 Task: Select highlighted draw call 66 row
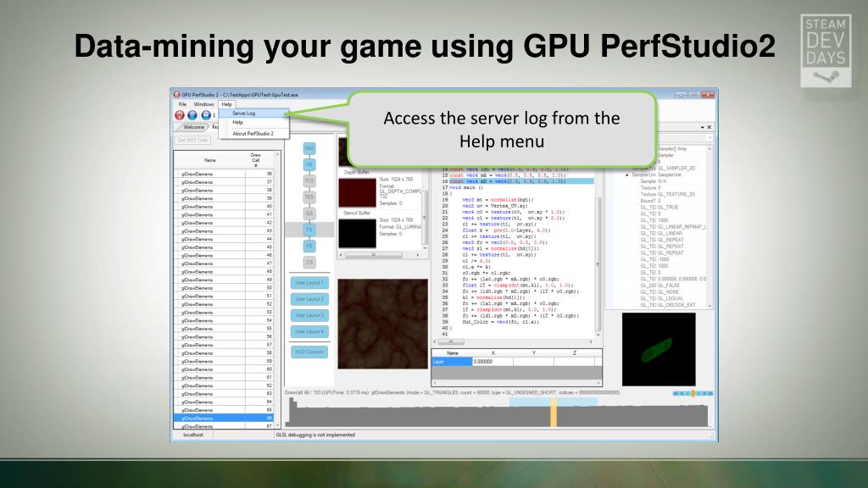[x=224, y=419]
